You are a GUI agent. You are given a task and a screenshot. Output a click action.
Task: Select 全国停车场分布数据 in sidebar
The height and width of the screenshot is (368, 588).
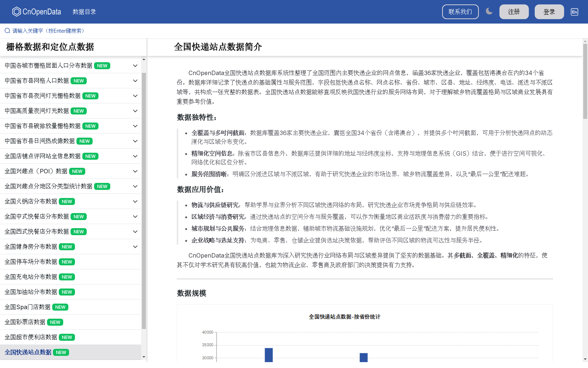click(x=71, y=262)
